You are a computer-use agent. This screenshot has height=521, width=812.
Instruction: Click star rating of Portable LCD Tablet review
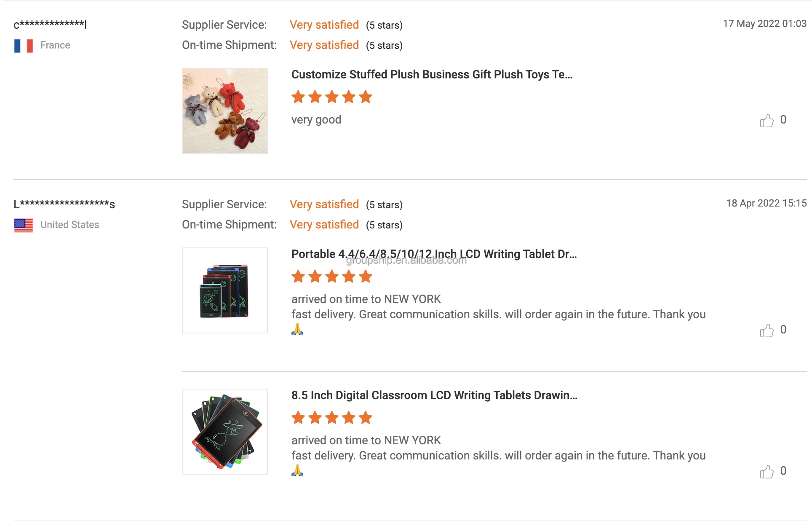(x=332, y=277)
